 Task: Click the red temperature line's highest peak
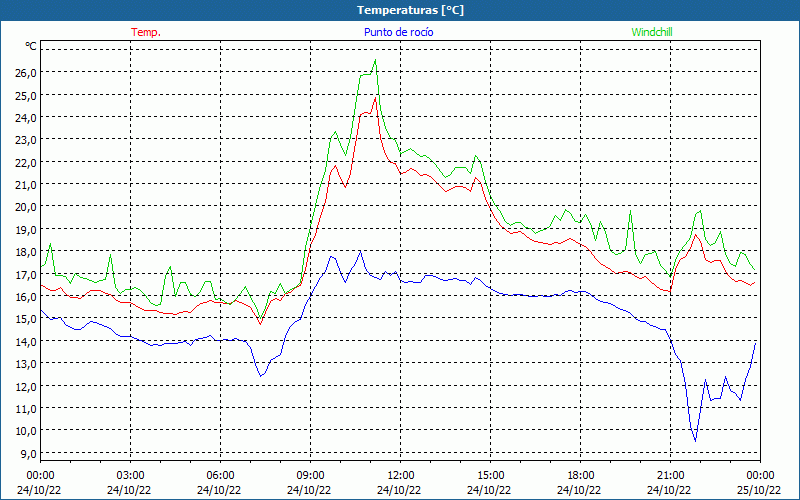[375, 97]
